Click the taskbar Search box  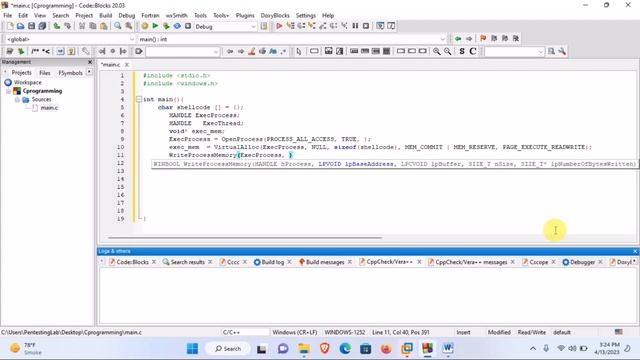[228, 349]
